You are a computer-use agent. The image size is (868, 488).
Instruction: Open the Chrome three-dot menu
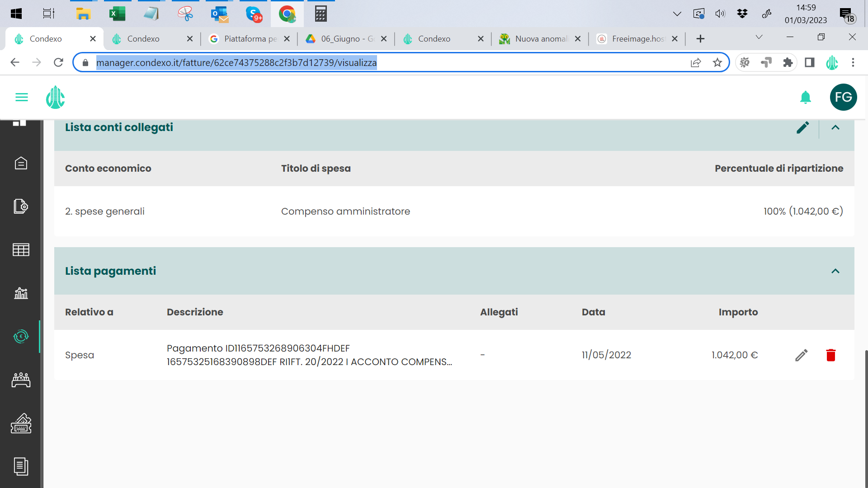pyautogui.click(x=853, y=62)
